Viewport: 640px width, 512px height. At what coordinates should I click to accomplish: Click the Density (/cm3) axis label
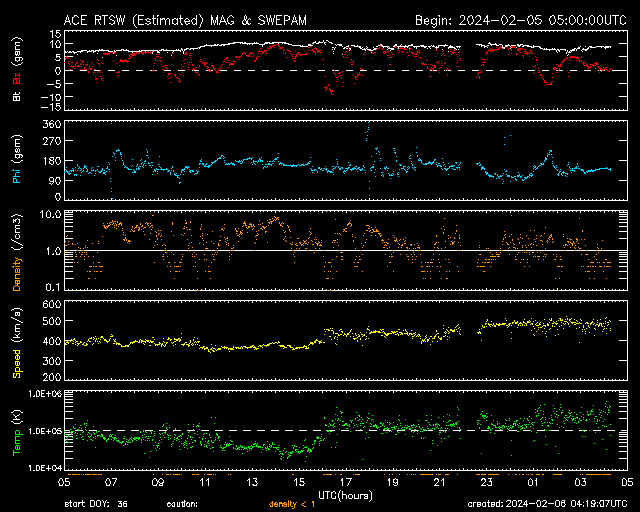tap(15, 250)
